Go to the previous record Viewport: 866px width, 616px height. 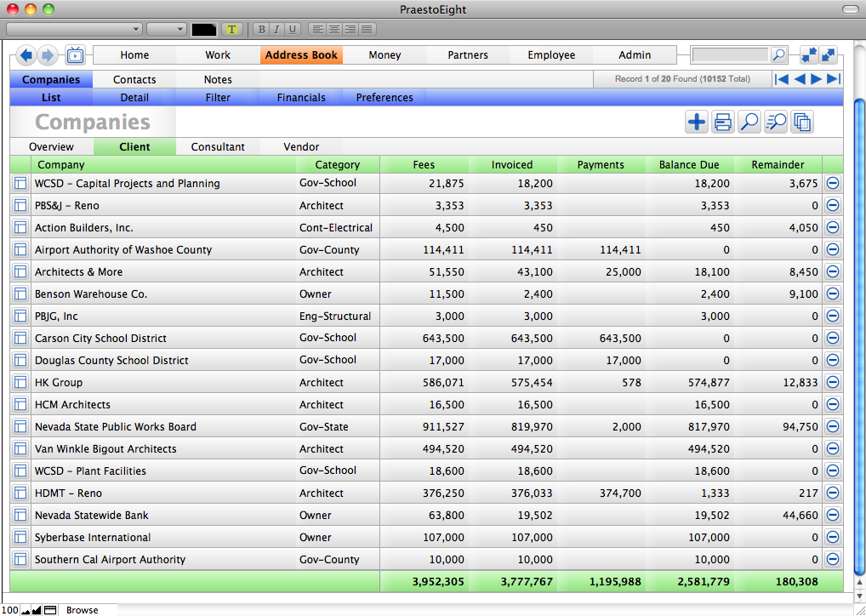click(799, 79)
